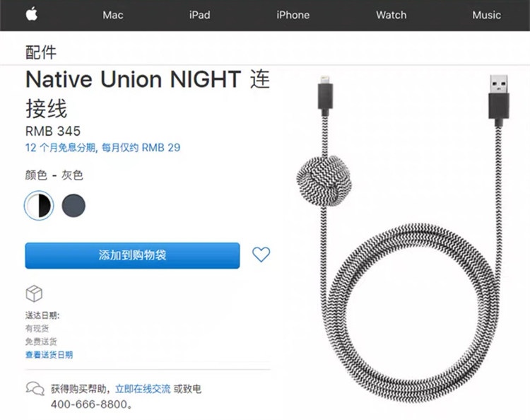Open the Mac menu item
The image size is (530, 420).
(x=113, y=15)
